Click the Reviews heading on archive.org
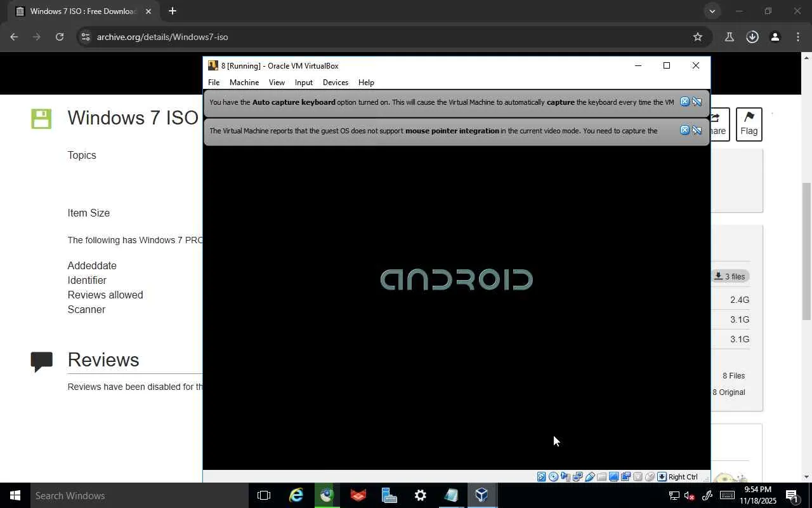Viewport: 812px width, 508px height. [103, 359]
